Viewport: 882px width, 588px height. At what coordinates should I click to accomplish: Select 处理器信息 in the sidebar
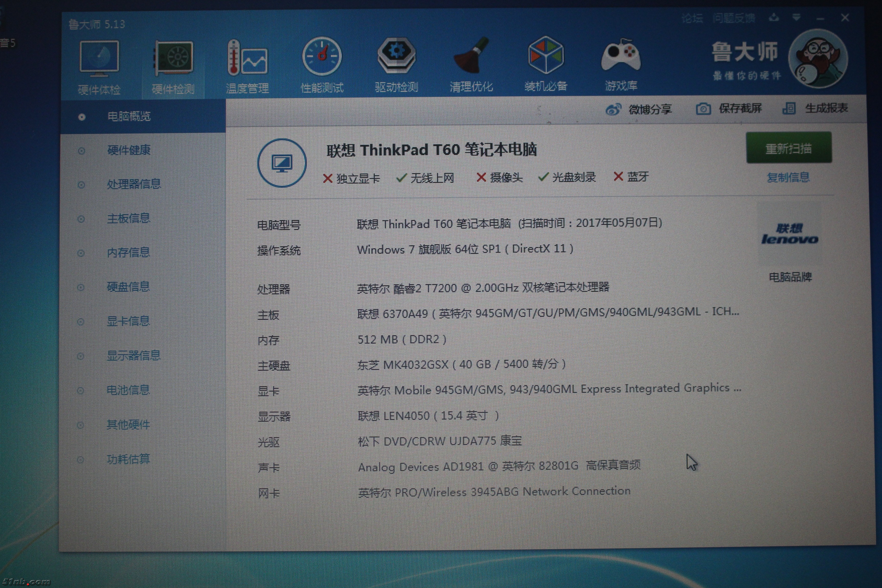coord(134,184)
